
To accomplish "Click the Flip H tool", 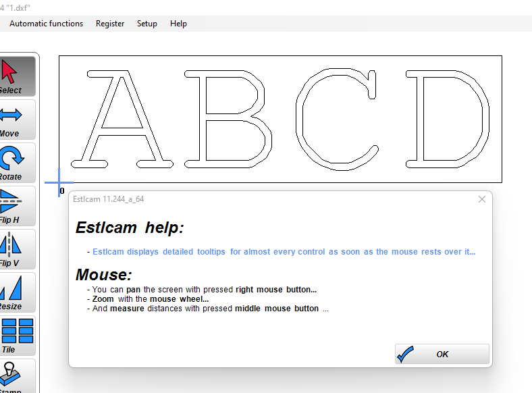I will pyautogui.click(x=17, y=206).
